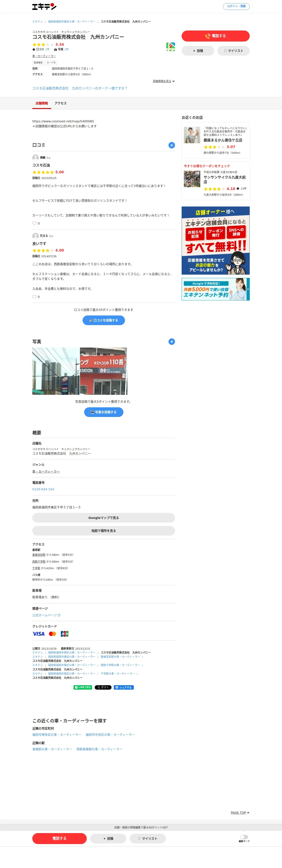The image size is (282, 868).
Task: Open ログイン・登録
Action: pos(236,6)
